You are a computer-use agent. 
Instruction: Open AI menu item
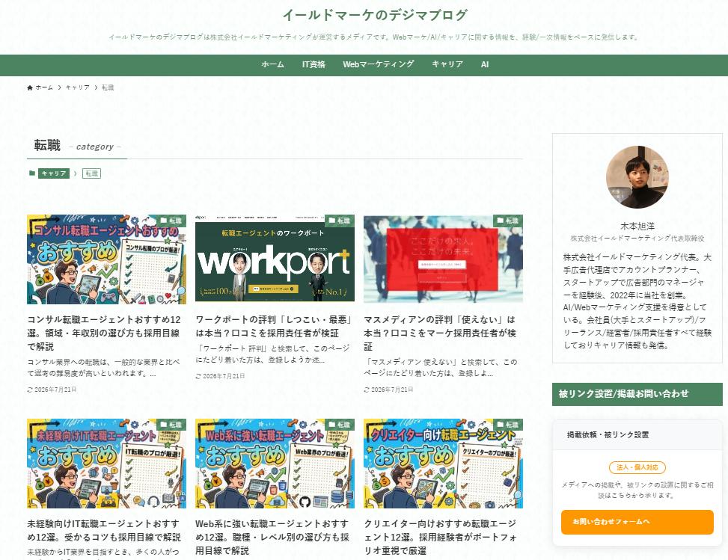[485, 65]
